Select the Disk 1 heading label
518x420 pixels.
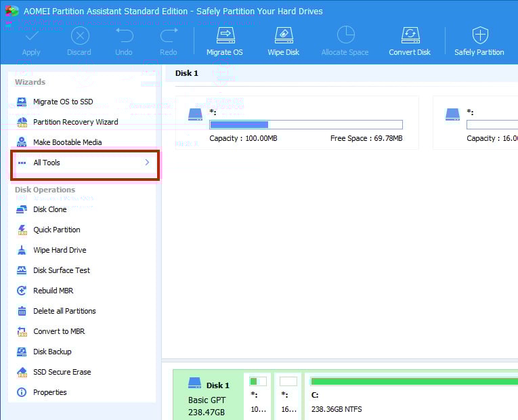point(187,73)
